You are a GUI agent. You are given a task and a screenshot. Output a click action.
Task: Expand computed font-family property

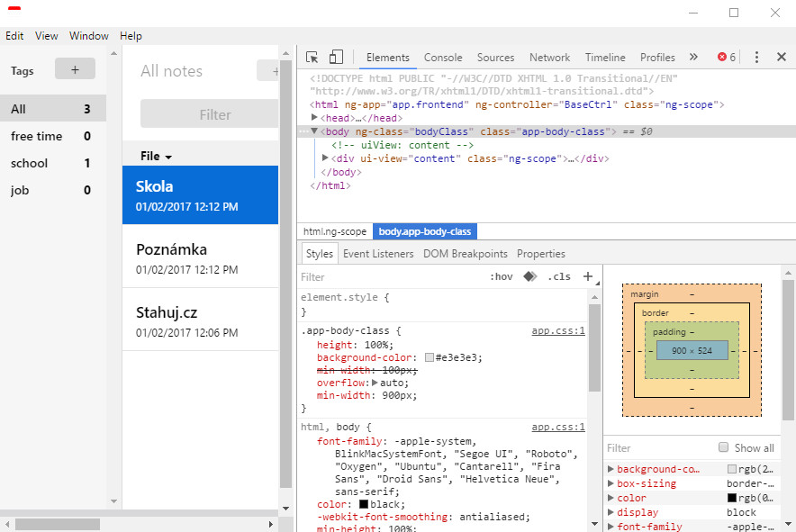point(611,527)
